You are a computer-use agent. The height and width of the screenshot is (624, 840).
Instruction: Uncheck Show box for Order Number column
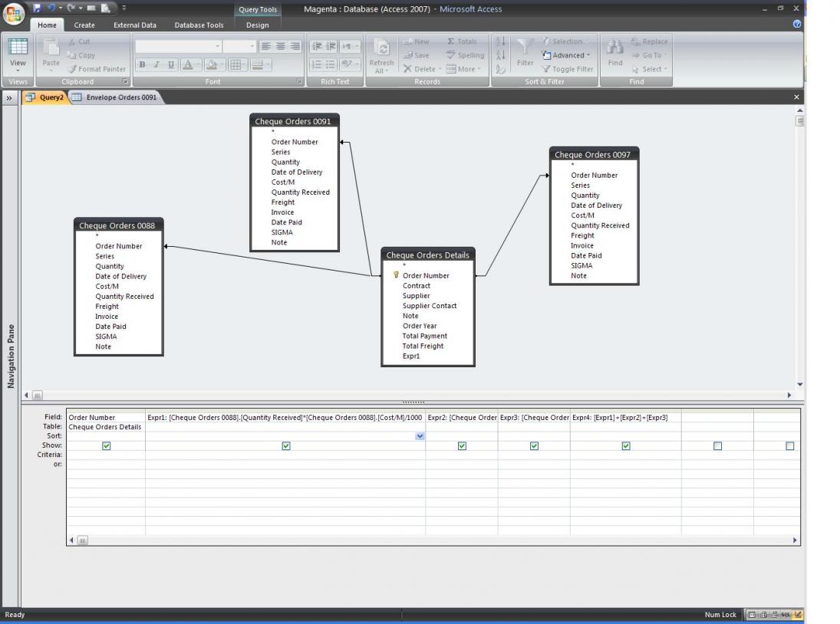pyautogui.click(x=107, y=446)
